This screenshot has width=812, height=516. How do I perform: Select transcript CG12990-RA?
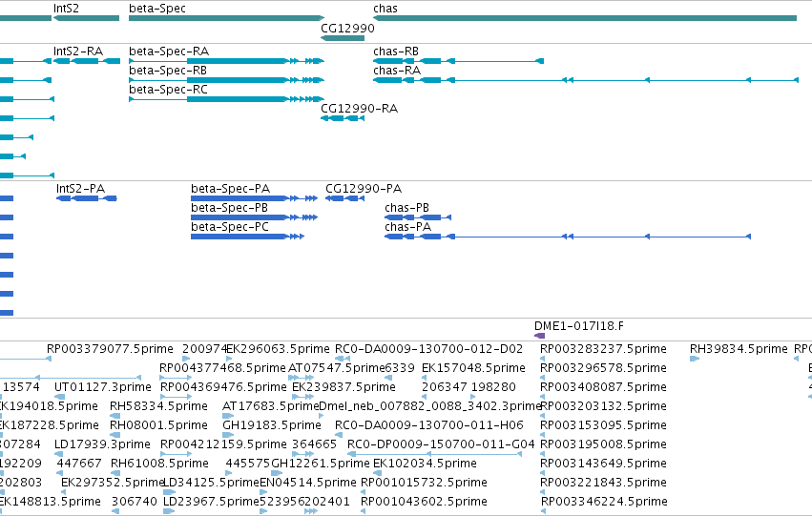click(343, 118)
